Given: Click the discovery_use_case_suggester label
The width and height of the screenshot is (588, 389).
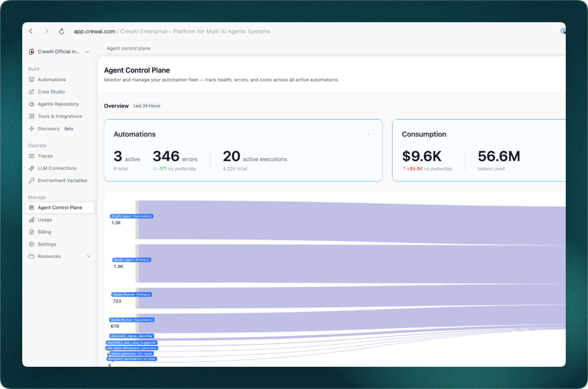Looking at the screenshot, I should tap(132, 343).
